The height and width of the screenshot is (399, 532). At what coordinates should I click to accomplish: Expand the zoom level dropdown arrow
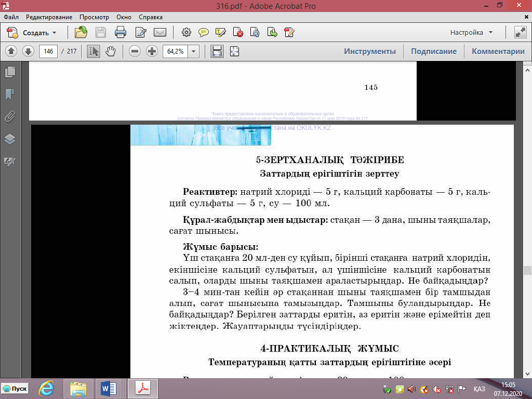click(193, 51)
